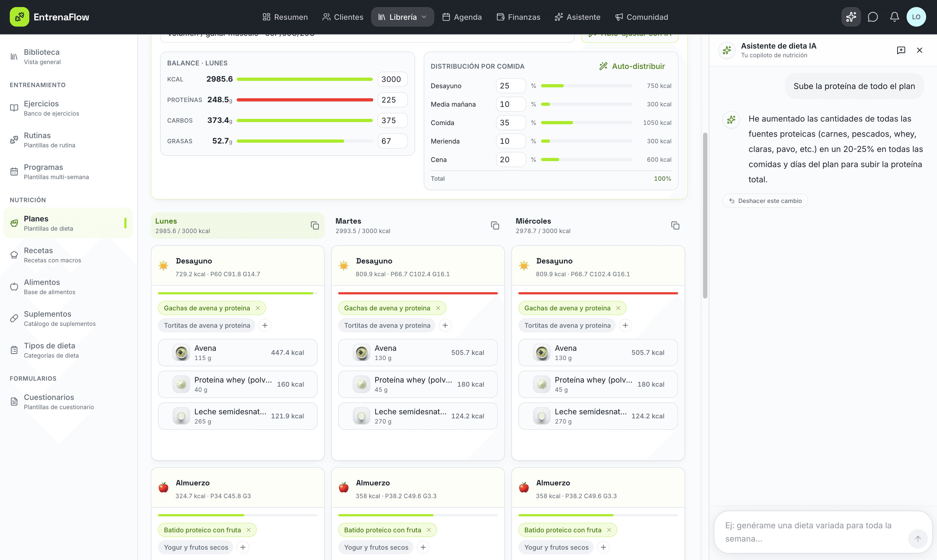Open the chat messages icon

872,17
